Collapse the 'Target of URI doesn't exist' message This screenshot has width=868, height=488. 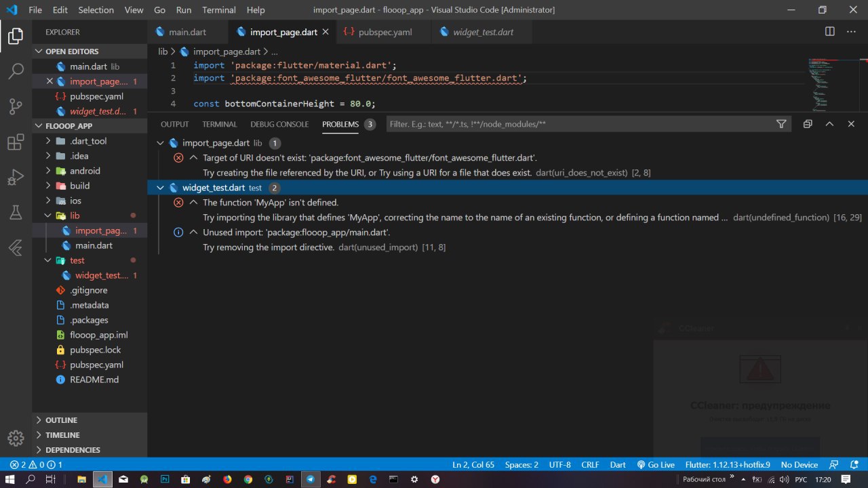tap(194, 158)
